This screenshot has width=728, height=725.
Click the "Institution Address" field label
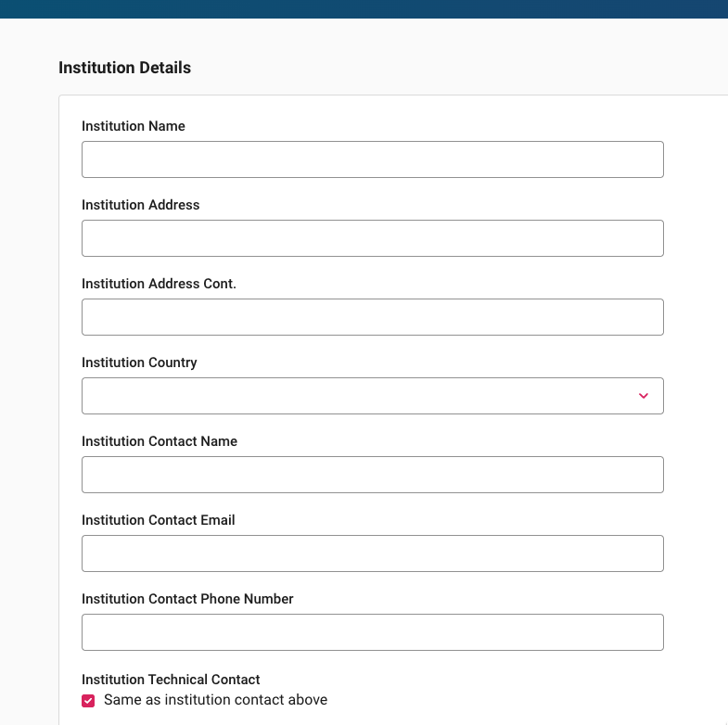click(x=141, y=205)
